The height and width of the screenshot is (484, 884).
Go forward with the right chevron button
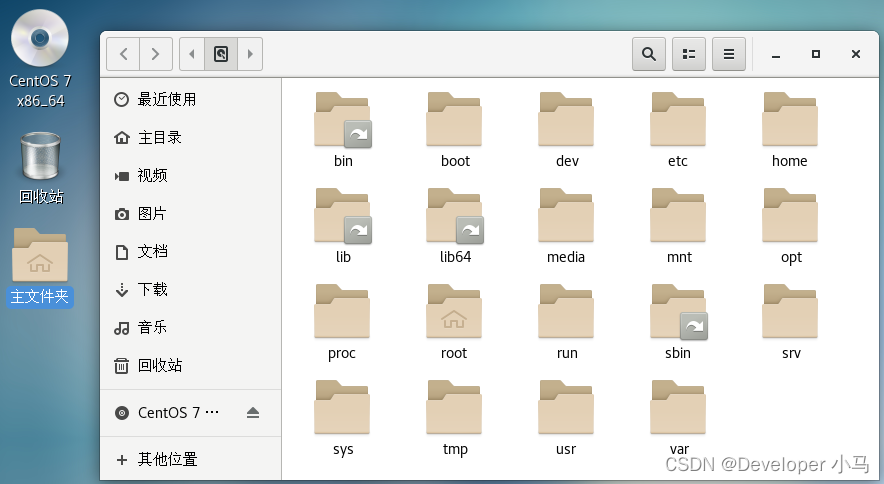point(156,54)
